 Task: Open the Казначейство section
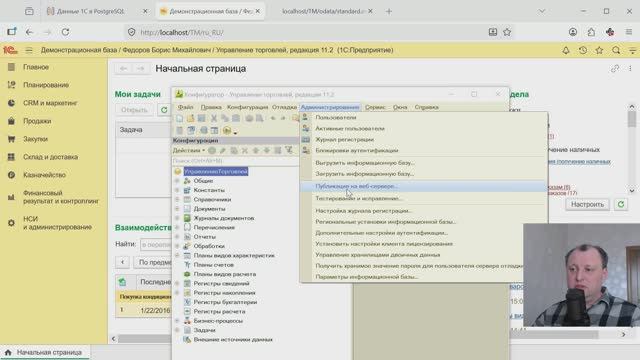point(44,175)
